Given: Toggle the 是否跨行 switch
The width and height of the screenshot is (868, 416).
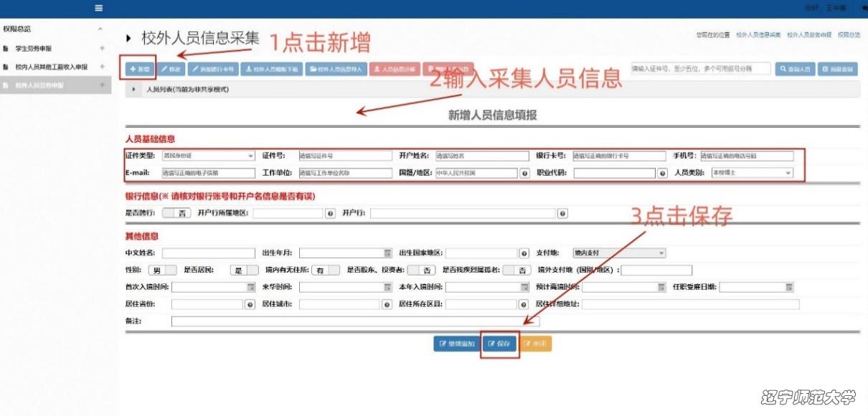Looking at the screenshot, I should coord(176,213).
